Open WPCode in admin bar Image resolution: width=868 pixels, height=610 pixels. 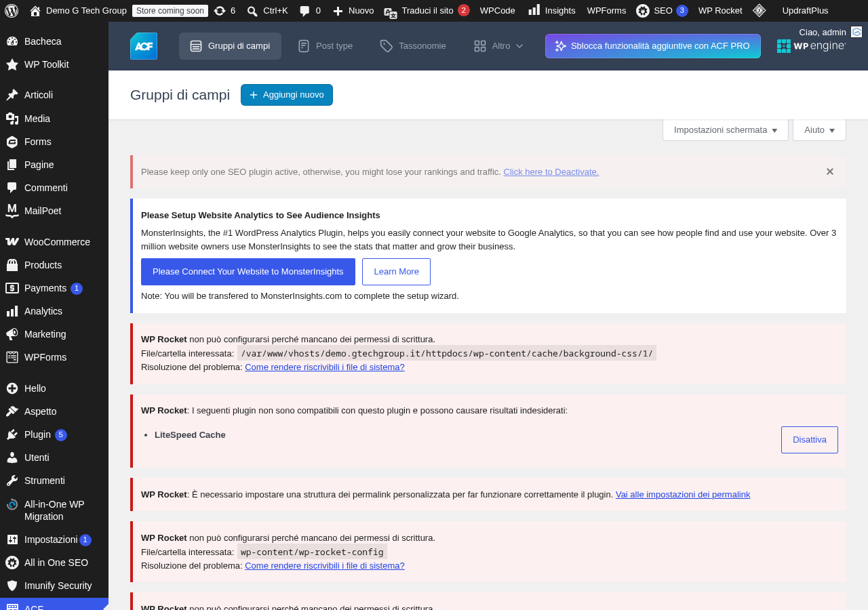497,10
